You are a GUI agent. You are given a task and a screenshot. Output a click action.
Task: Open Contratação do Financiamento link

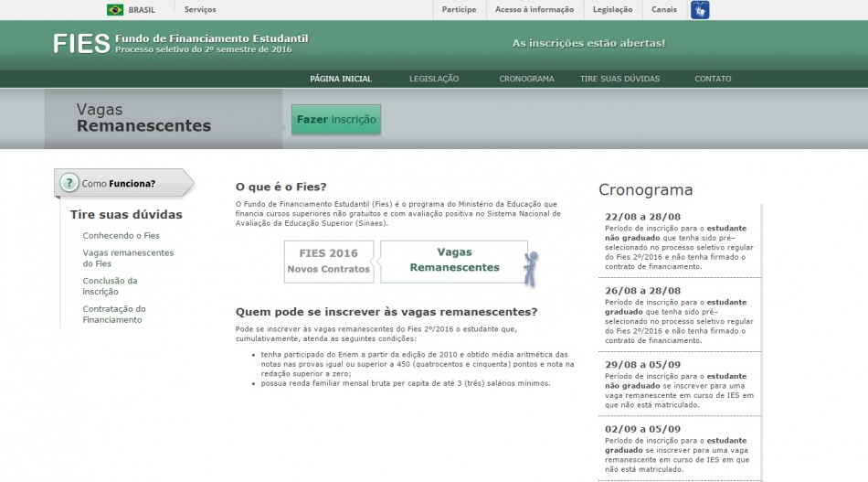pos(114,314)
